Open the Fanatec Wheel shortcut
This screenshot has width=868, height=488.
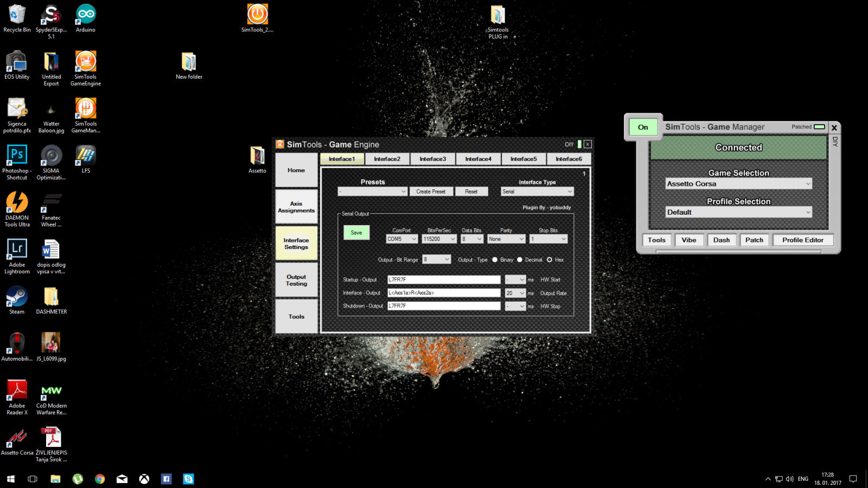tap(52, 209)
